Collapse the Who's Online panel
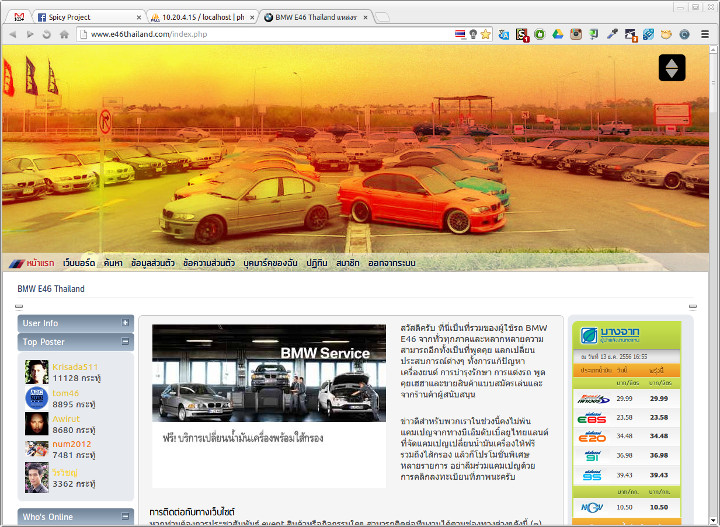720x527 pixels. 125,516
